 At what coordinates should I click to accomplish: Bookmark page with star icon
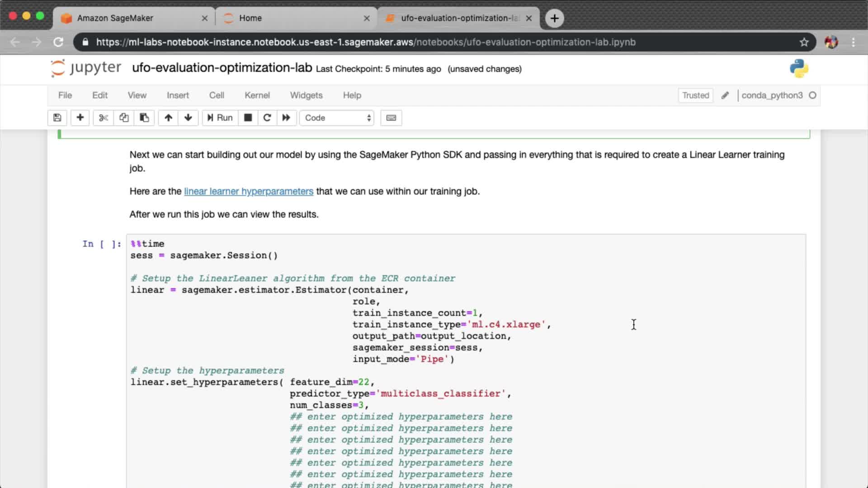(x=804, y=42)
